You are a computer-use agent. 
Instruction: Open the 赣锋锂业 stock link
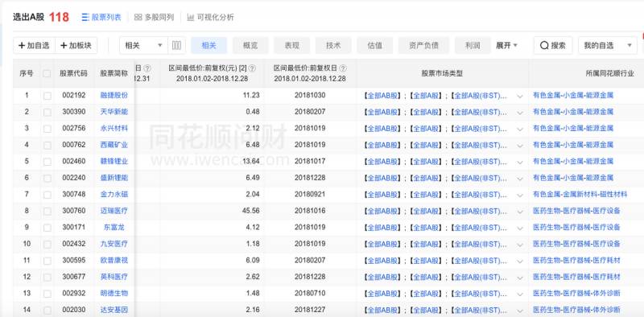[114, 162]
